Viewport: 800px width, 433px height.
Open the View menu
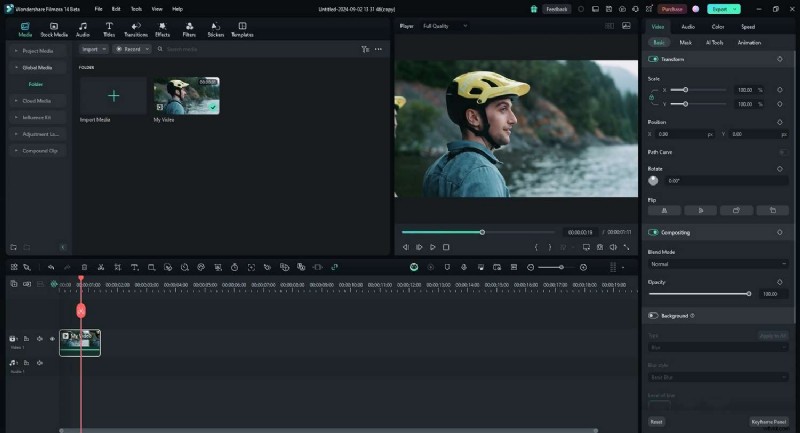(x=157, y=9)
